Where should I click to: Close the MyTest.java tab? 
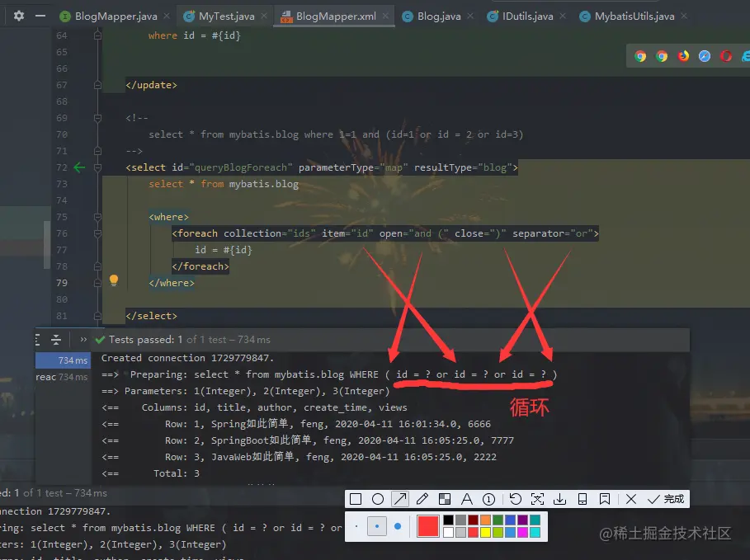click(x=264, y=16)
